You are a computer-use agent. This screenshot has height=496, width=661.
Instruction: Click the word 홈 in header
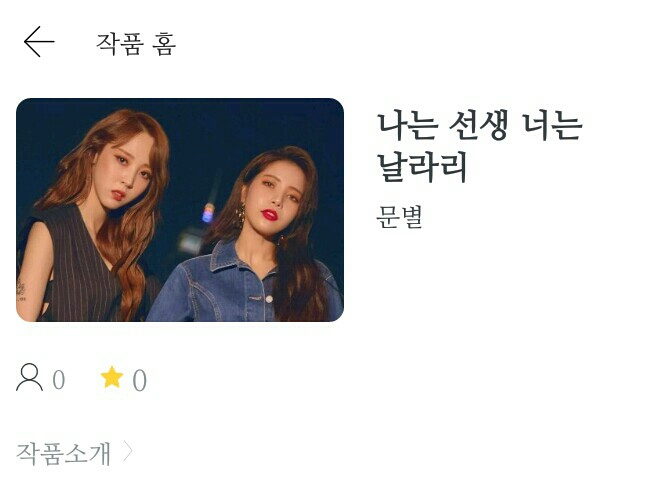click(164, 44)
